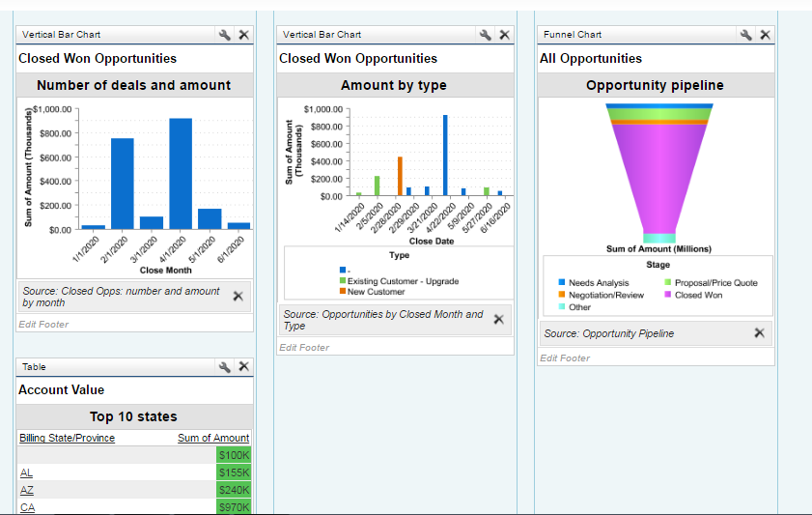Remove the Amount by type chart component
The image size is (812, 515).
[504, 35]
